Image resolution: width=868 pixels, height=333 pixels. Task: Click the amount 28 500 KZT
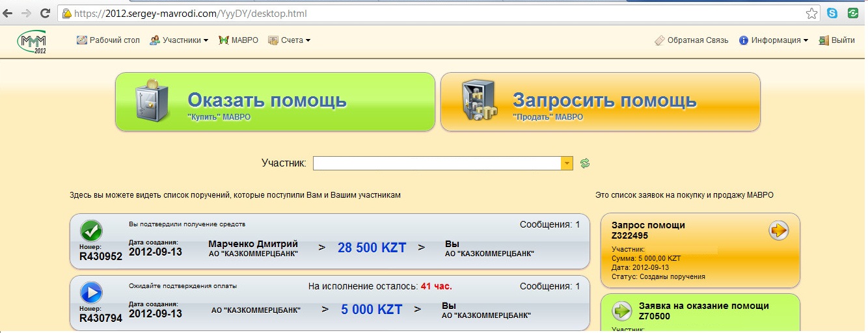click(x=372, y=248)
